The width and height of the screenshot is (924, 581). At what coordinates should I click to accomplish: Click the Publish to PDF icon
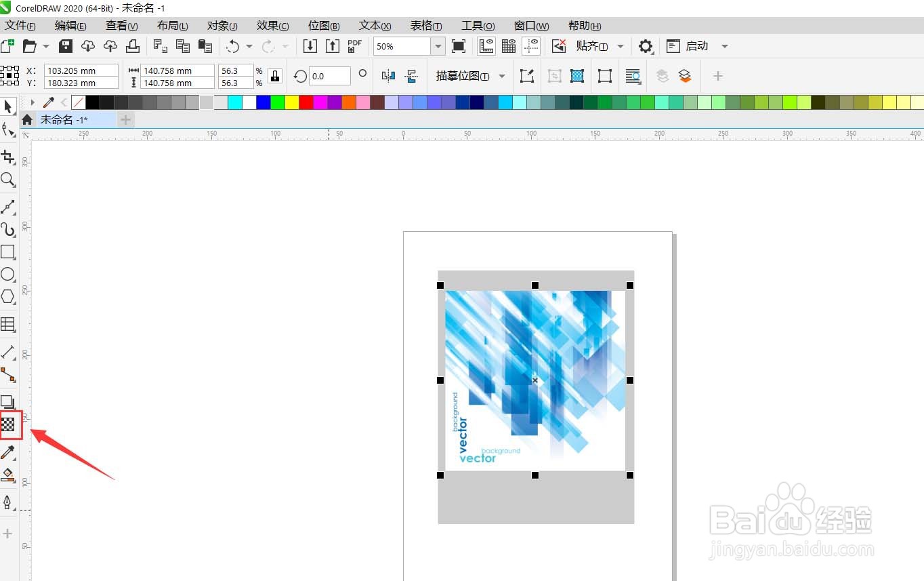pyautogui.click(x=355, y=46)
